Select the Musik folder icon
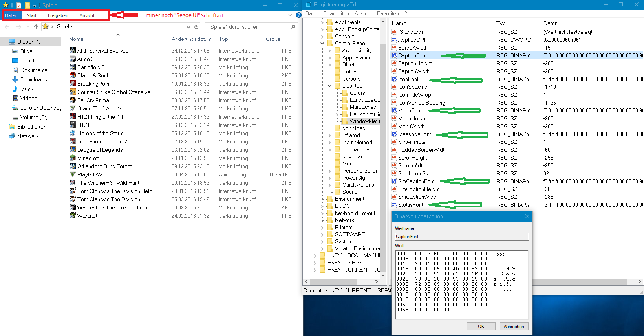The image size is (644, 336). 15,88
